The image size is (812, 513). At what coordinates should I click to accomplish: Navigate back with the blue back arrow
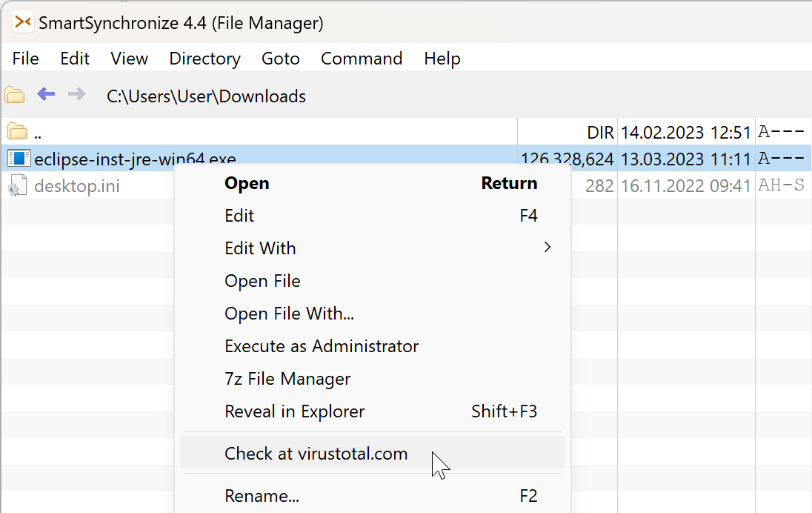(45, 95)
